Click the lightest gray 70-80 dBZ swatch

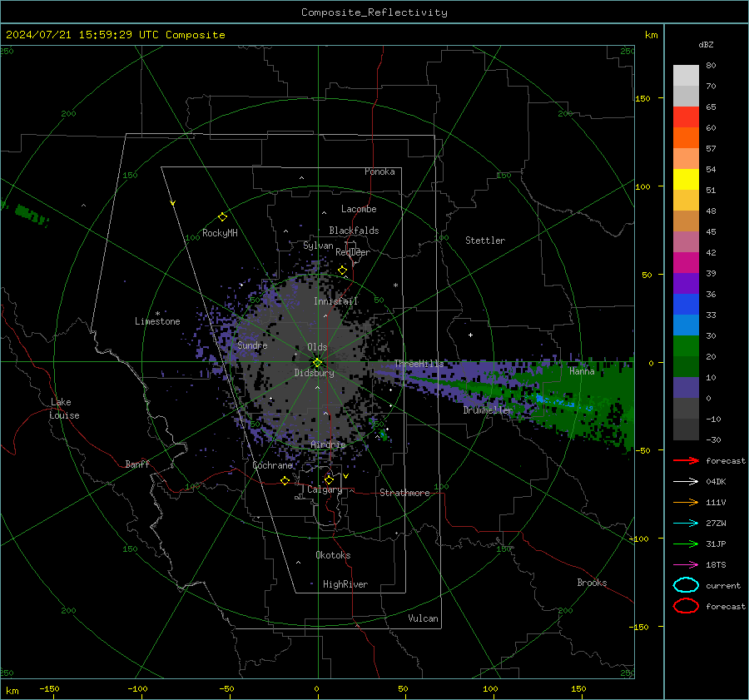[x=686, y=76]
